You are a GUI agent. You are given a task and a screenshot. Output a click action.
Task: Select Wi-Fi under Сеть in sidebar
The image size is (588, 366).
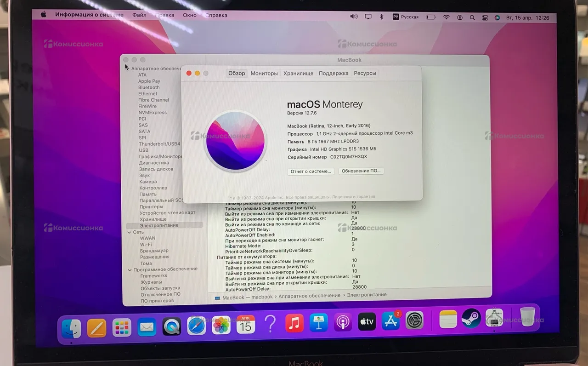(146, 245)
